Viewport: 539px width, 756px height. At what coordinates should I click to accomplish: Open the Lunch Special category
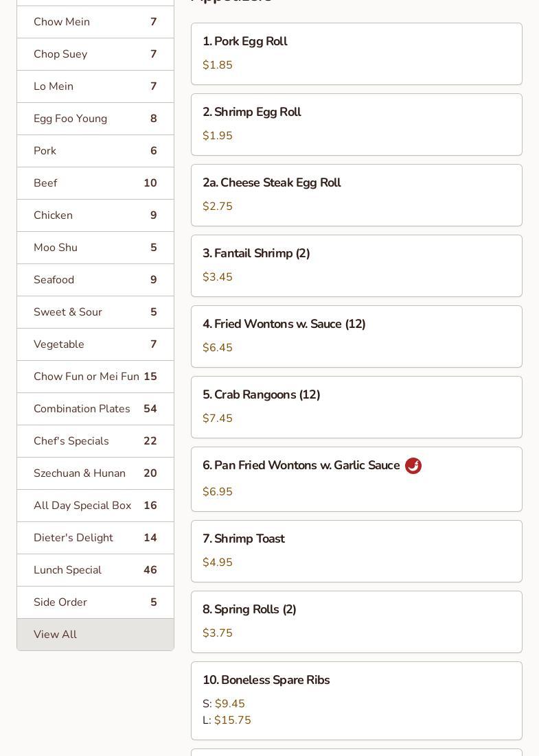(x=95, y=570)
